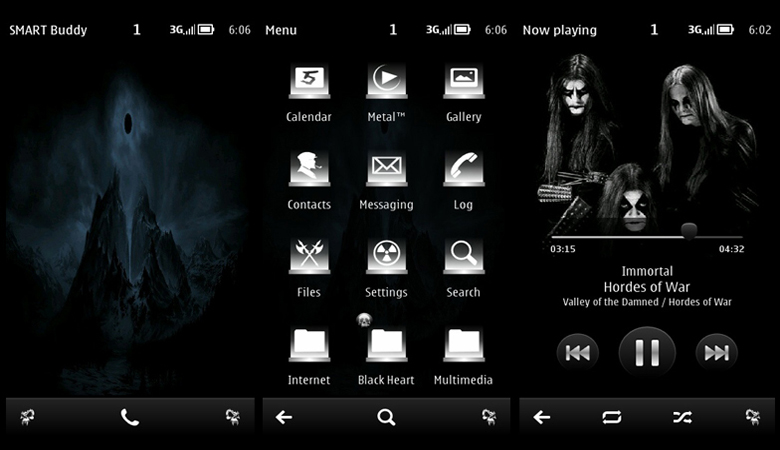
Task: Open the Gallery app
Action: [464, 81]
